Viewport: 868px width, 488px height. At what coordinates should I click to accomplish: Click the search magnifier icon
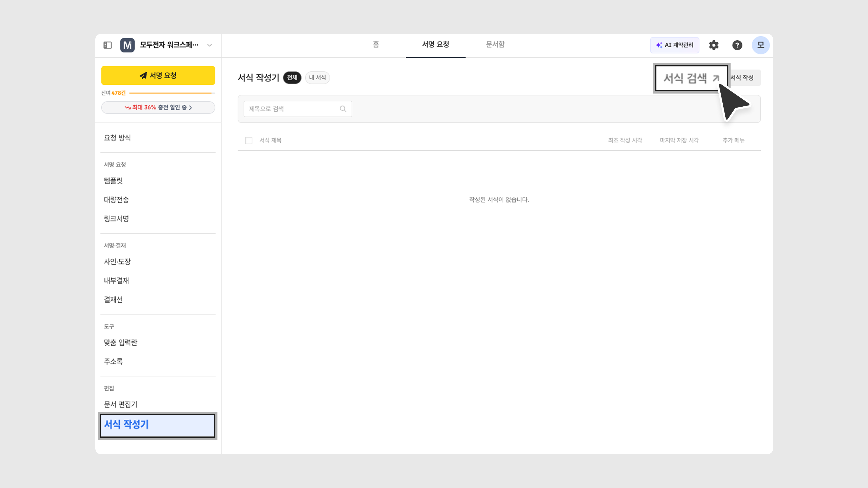(x=343, y=109)
